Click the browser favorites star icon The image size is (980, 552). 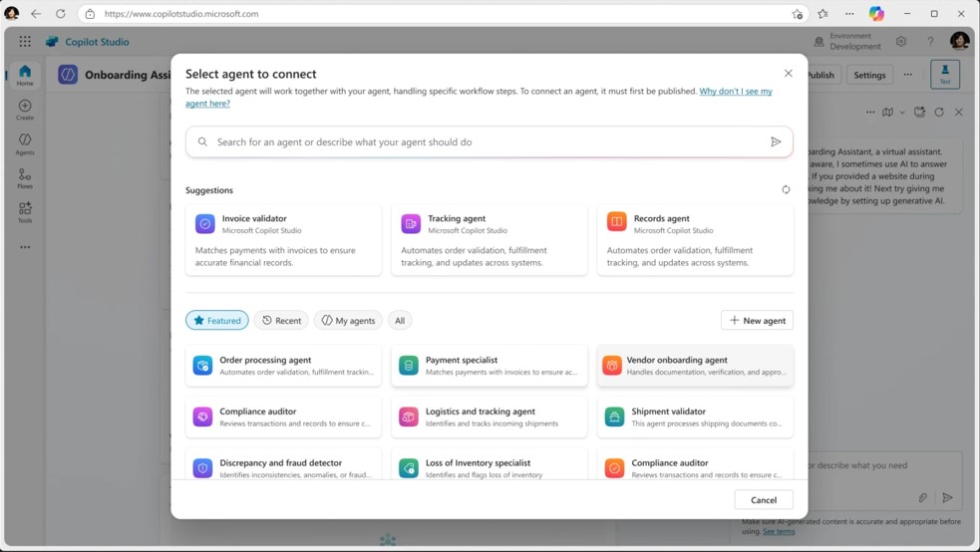point(797,14)
